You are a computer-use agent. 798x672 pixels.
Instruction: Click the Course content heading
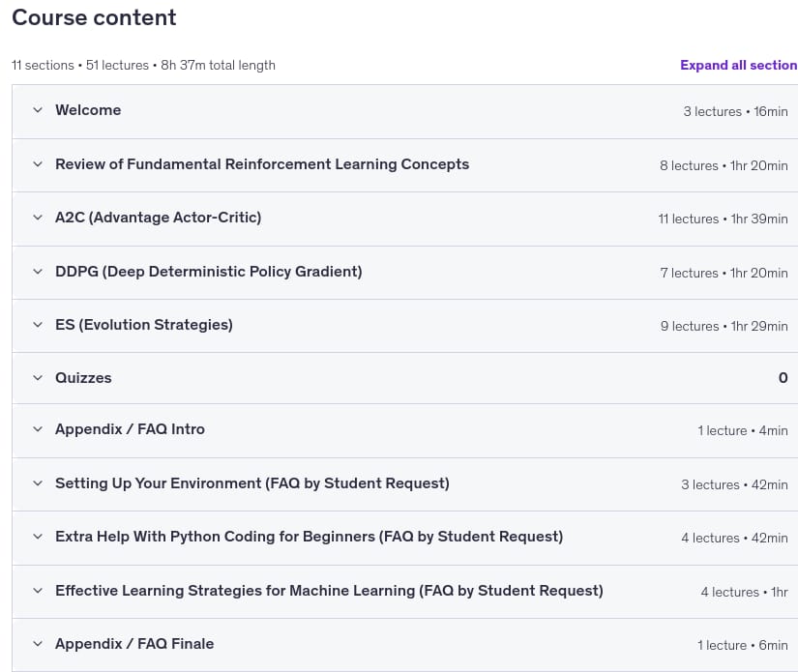pos(94,17)
